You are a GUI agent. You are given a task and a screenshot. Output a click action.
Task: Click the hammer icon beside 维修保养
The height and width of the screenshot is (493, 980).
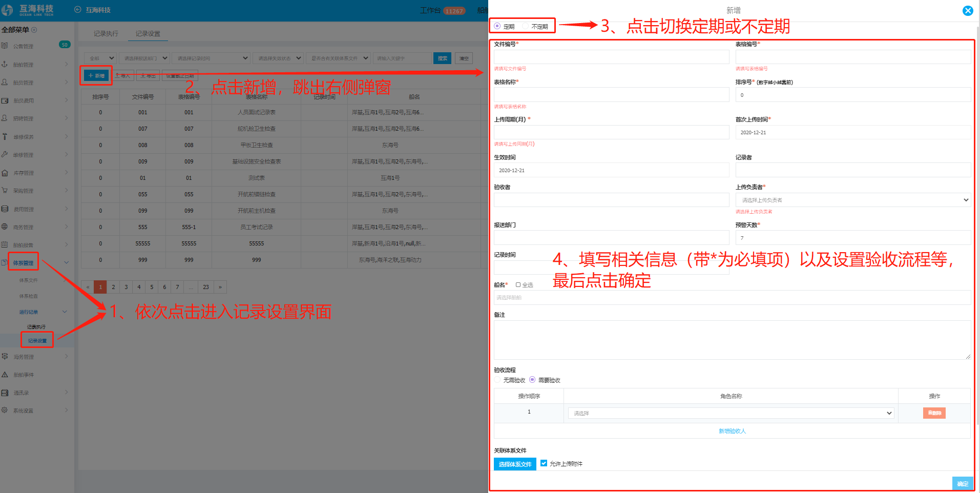point(5,137)
